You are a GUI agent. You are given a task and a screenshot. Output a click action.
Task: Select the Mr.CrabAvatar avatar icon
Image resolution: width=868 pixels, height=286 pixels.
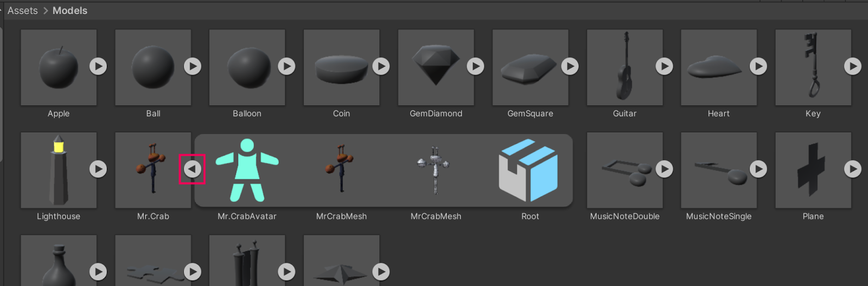click(x=247, y=170)
